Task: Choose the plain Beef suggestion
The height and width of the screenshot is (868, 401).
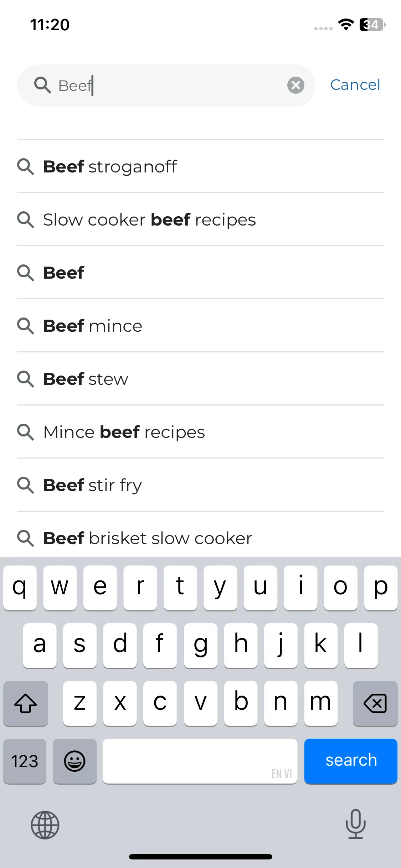Action: pos(200,273)
